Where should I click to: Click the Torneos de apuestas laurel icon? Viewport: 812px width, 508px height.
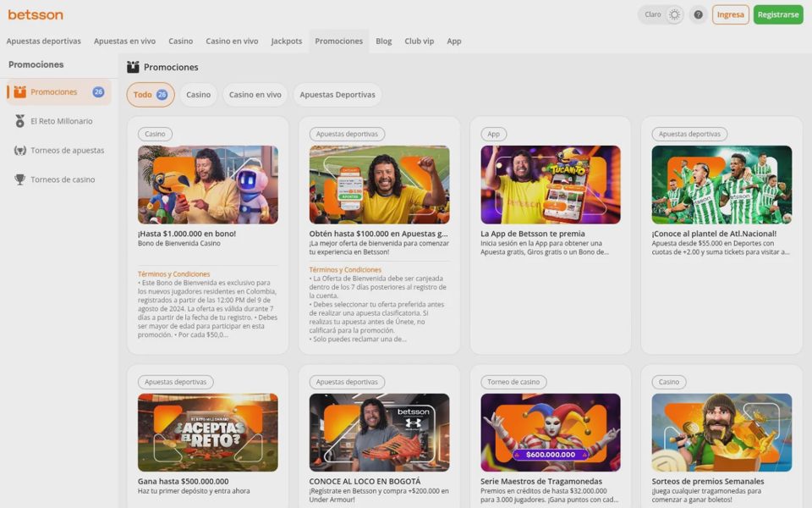pyautogui.click(x=19, y=151)
